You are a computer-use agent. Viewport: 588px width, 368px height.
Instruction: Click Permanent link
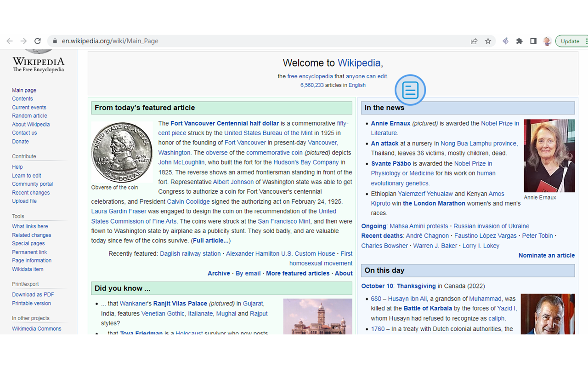click(29, 252)
